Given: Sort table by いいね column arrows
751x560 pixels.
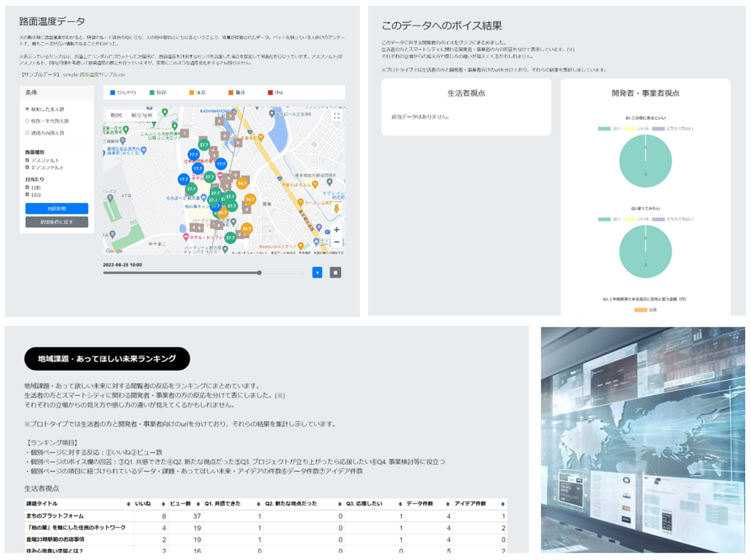Looking at the screenshot, I should click(164, 504).
